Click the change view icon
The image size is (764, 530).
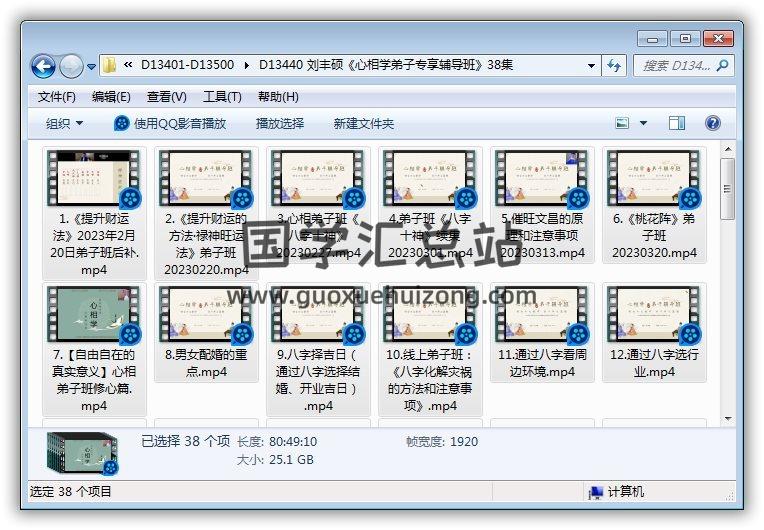coord(623,123)
